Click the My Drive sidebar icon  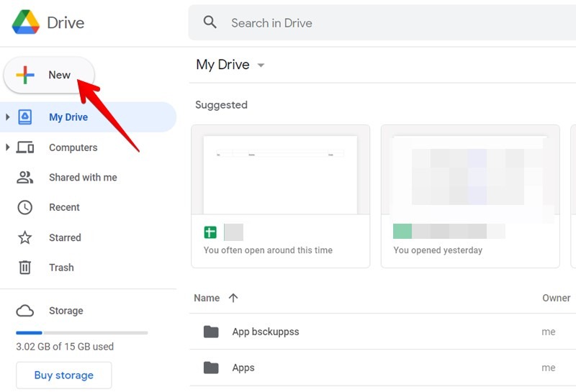click(x=25, y=117)
